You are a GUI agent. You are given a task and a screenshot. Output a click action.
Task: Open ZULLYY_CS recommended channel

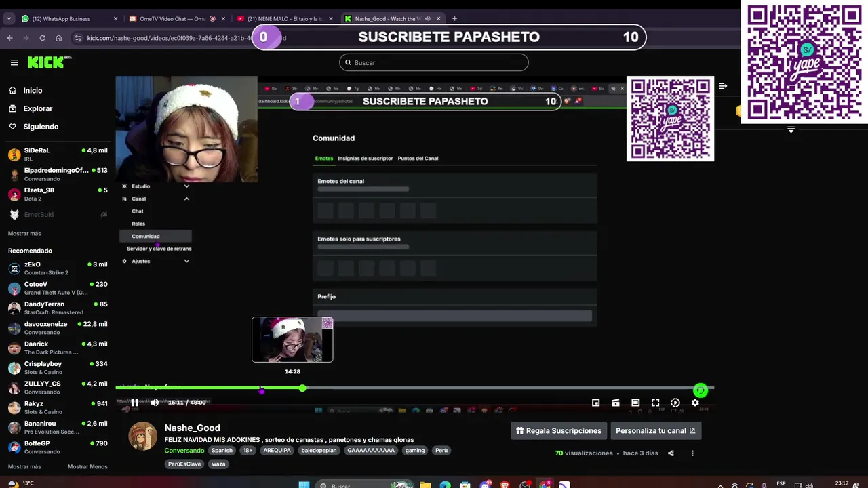(x=57, y=388)
